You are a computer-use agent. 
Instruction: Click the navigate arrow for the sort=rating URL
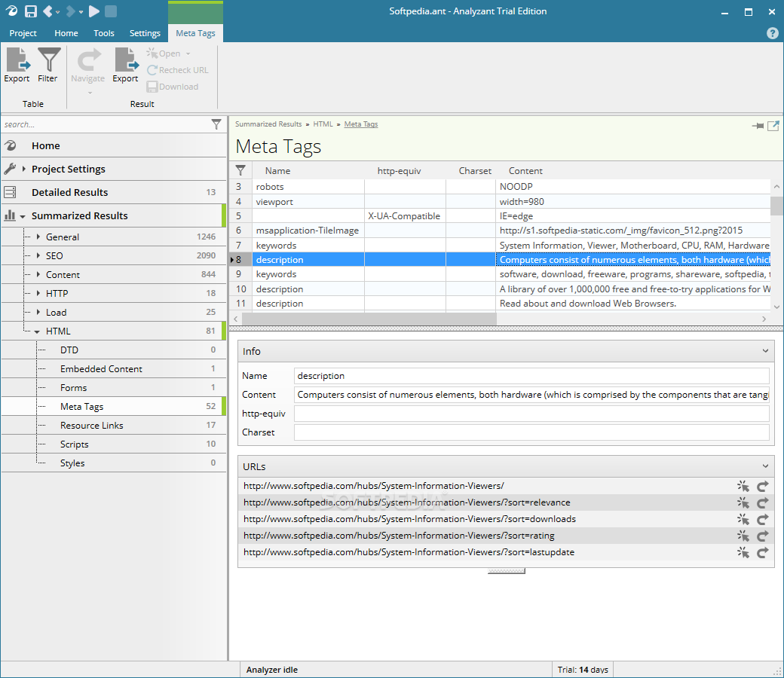(x=762, y=536)
